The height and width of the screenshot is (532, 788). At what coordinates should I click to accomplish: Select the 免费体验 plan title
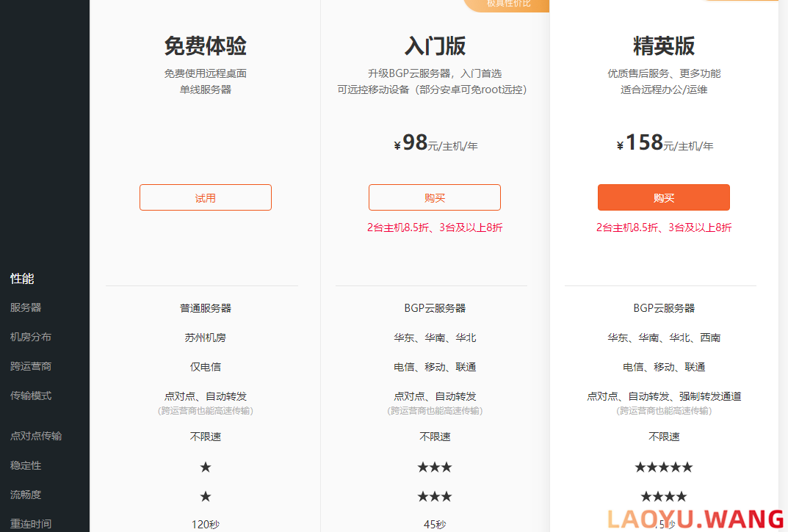pyautogui.click(x=206, y=45)
